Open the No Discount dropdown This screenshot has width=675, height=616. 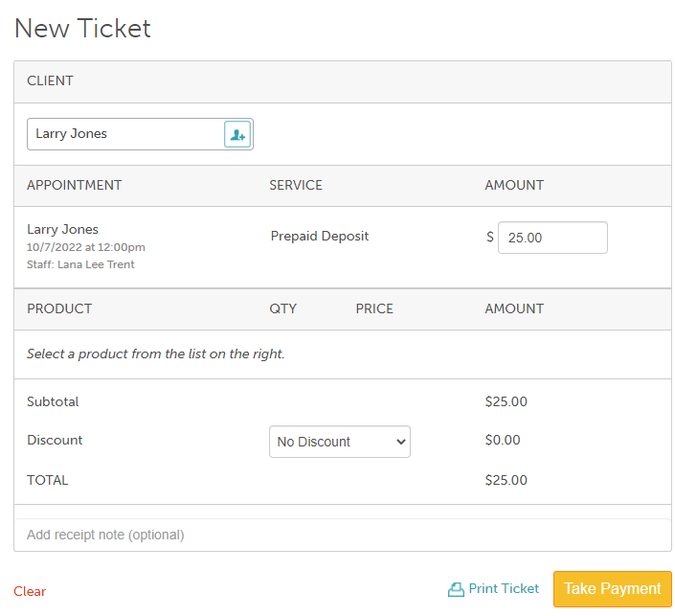(x=339, y=442)
